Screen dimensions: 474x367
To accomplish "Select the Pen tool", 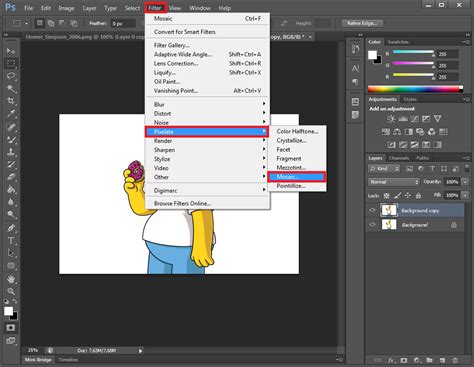I will (11, 228).
